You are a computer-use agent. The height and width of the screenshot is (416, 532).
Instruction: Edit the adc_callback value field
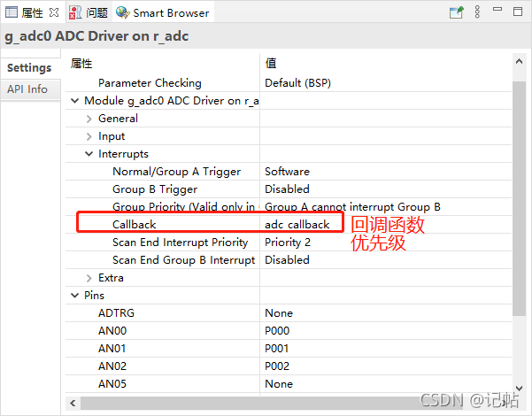click(297, 224)
